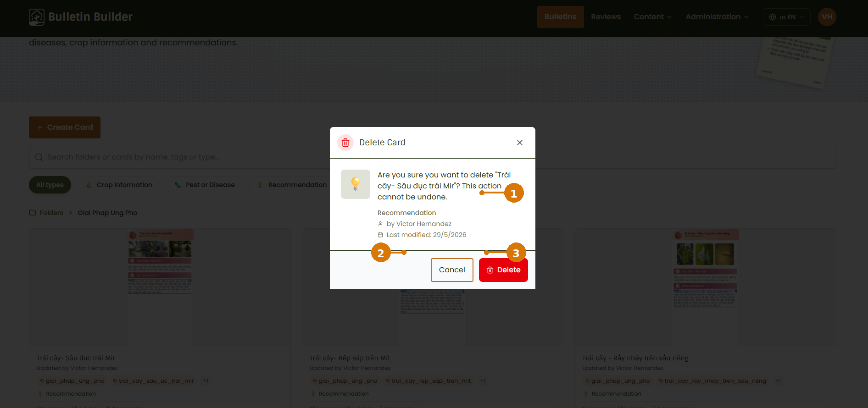Open the VH user avatar menu

click(827, 17)
